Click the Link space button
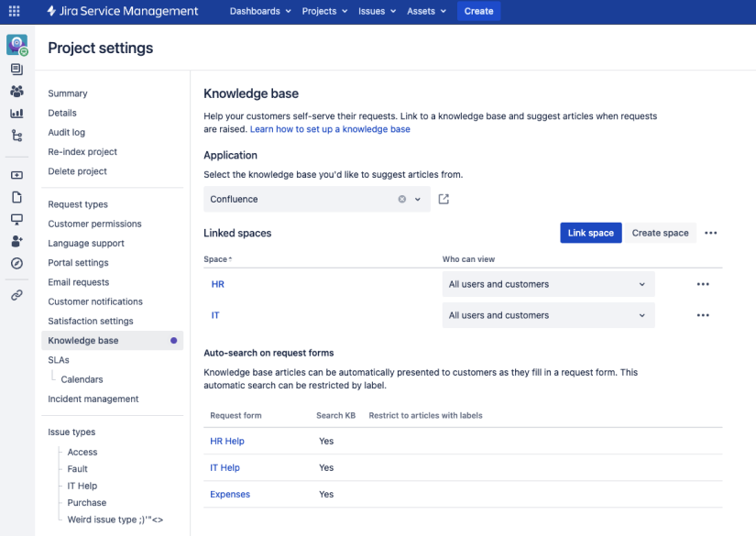The height and width of the screenshot is (536, 756). point(591,233)
